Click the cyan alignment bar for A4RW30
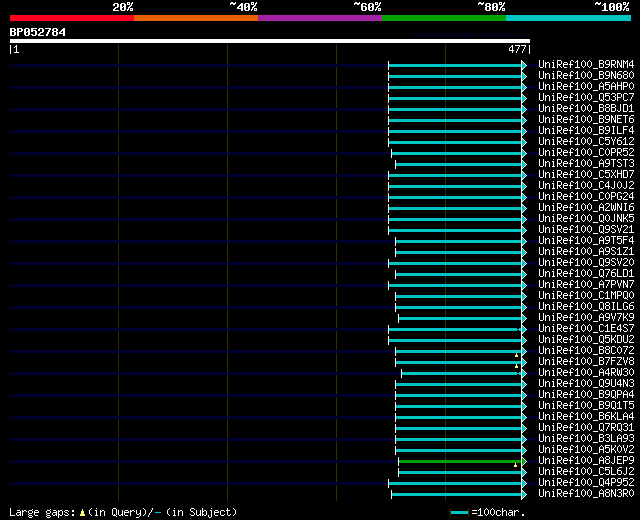The height and width of the screenshot is (520, 640). click(462, 373)
